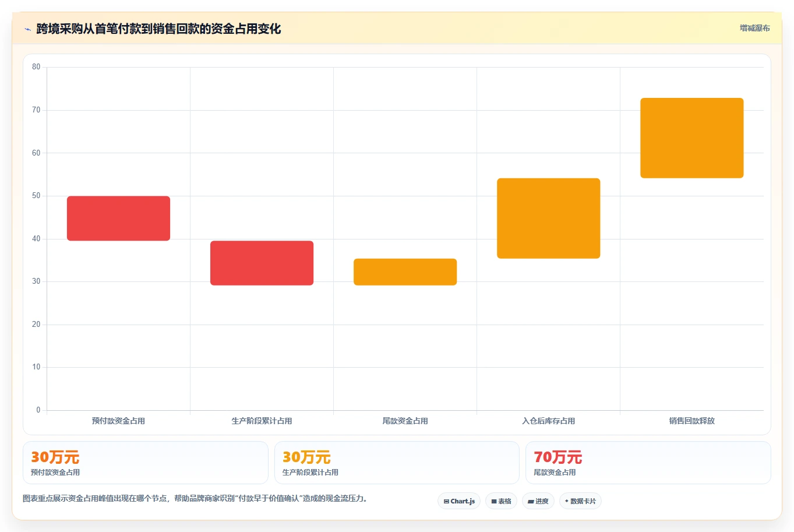794x532 pixels.
Task: Click the 增减瀑布 label in the header
Action: (x=754, y=28)
